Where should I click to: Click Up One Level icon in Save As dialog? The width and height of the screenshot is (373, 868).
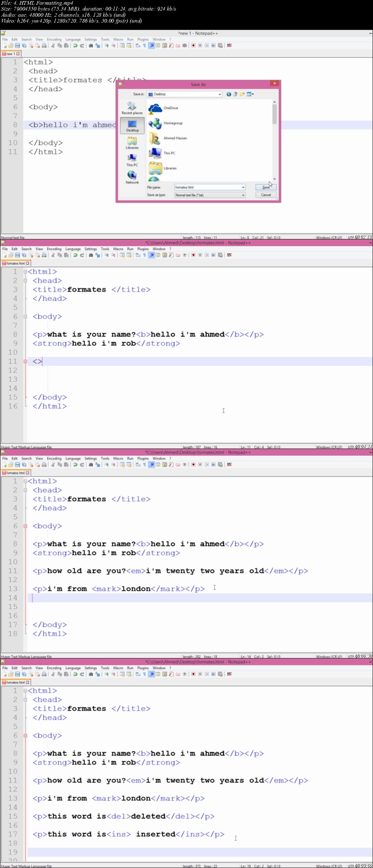tap(235, 94)
